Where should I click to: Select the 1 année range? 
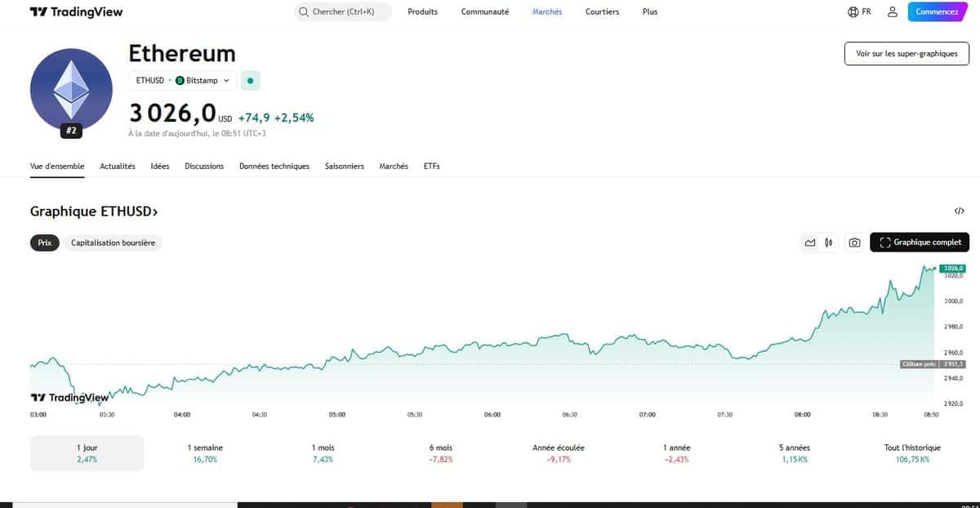click(677, 453)
